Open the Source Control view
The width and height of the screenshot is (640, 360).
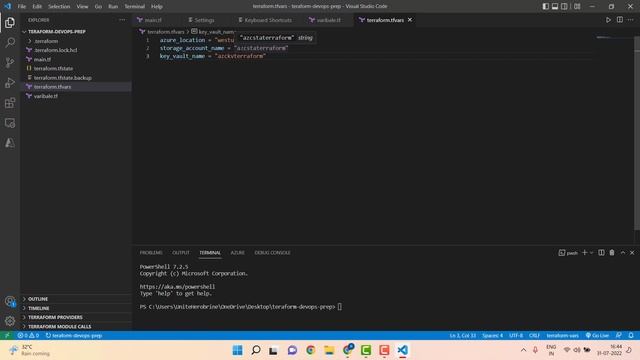(x=10, y=62)
